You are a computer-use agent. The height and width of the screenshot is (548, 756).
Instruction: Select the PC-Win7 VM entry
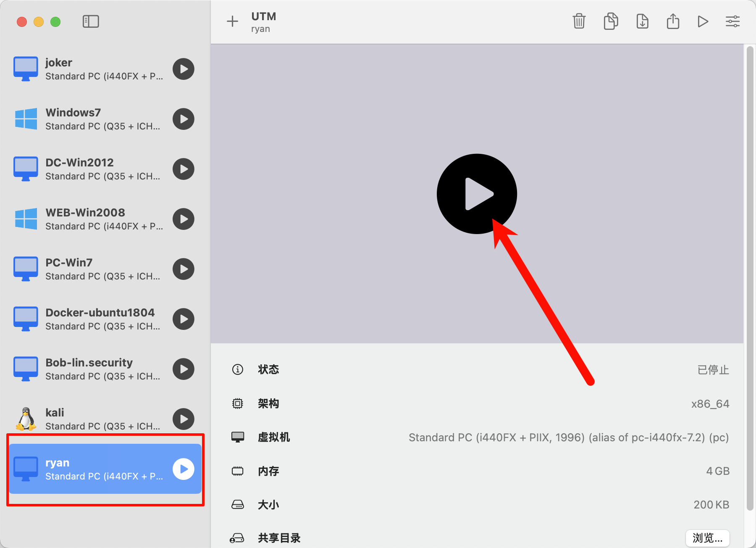105,269
